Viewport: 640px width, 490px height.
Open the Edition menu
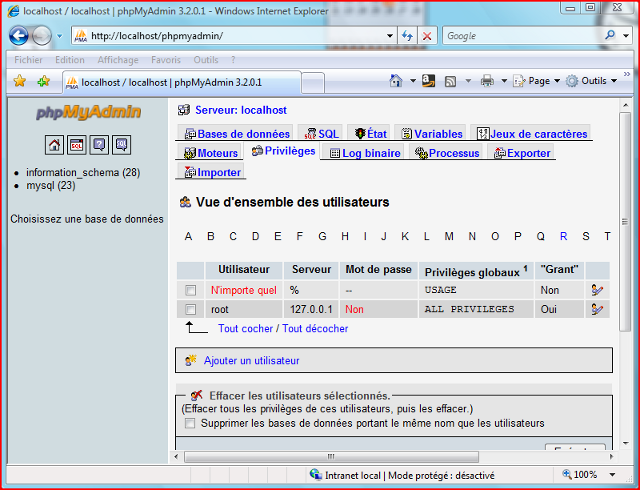[x=70, y=60]
